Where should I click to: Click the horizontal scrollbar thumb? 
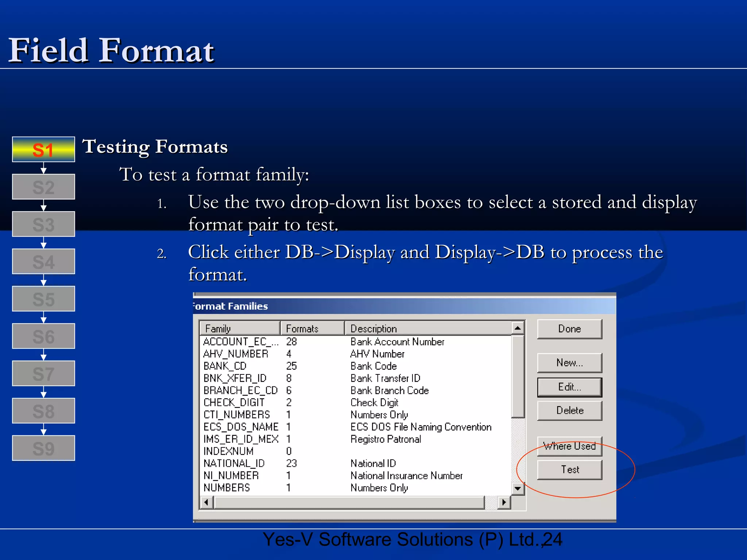click(x=349, y=502)
